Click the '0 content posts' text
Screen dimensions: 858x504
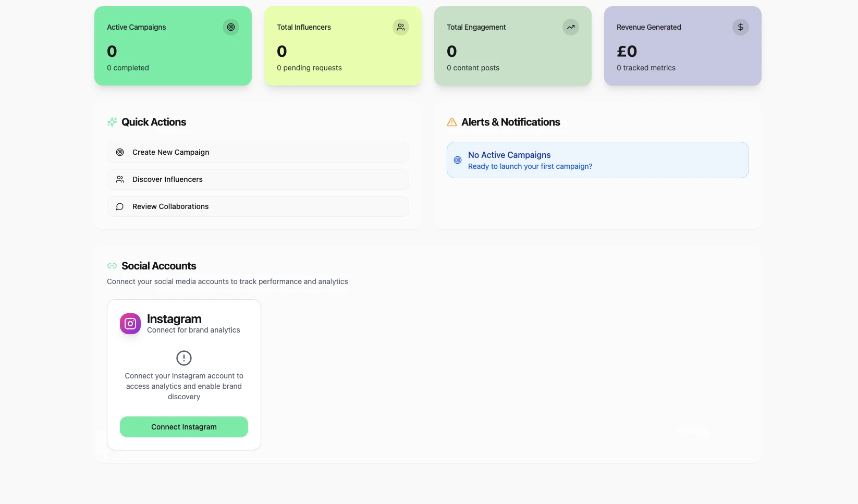click(x=473, y=68)
